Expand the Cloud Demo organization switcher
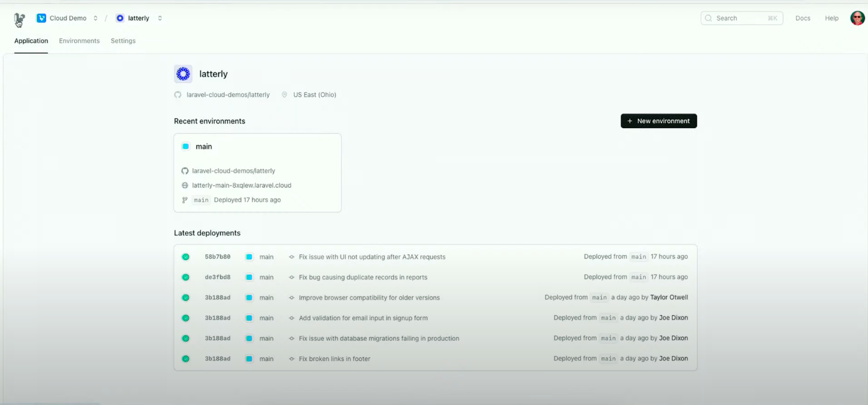This screenshot has width=868, height=405. click(x=95, y=18)
